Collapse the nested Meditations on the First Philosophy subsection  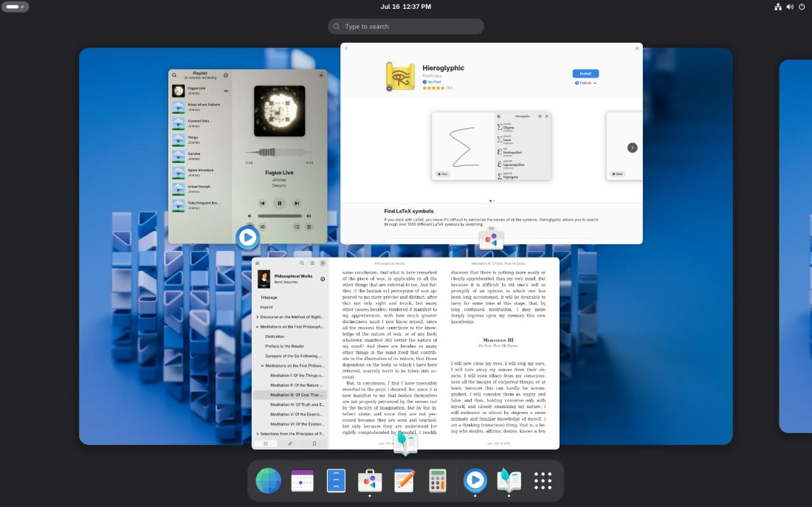(x=263, y=365)
